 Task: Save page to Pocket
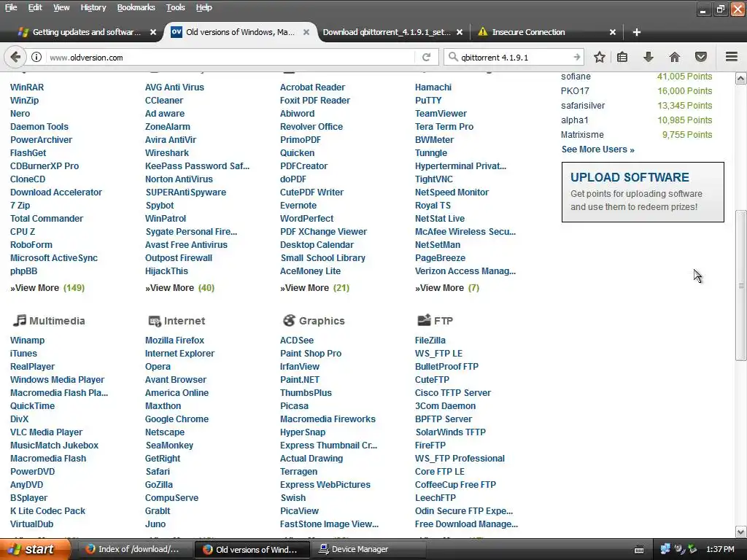click(701, 57)
